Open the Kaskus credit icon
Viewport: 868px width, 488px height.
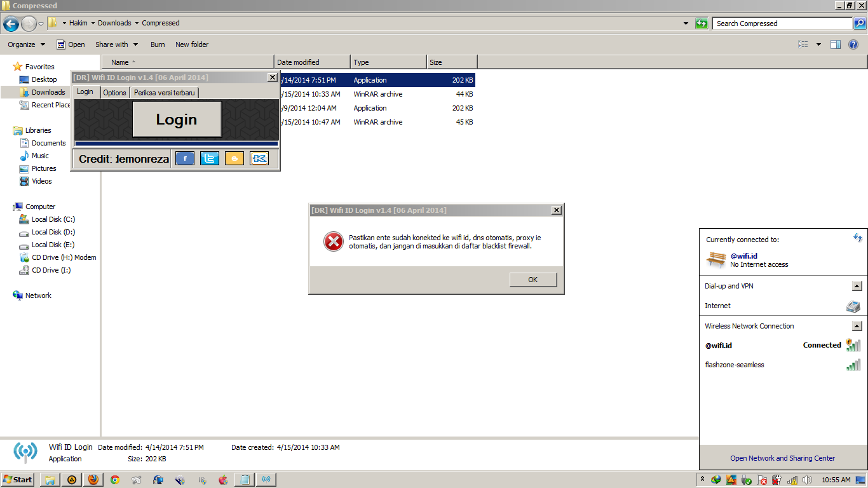tap(259, 158)
